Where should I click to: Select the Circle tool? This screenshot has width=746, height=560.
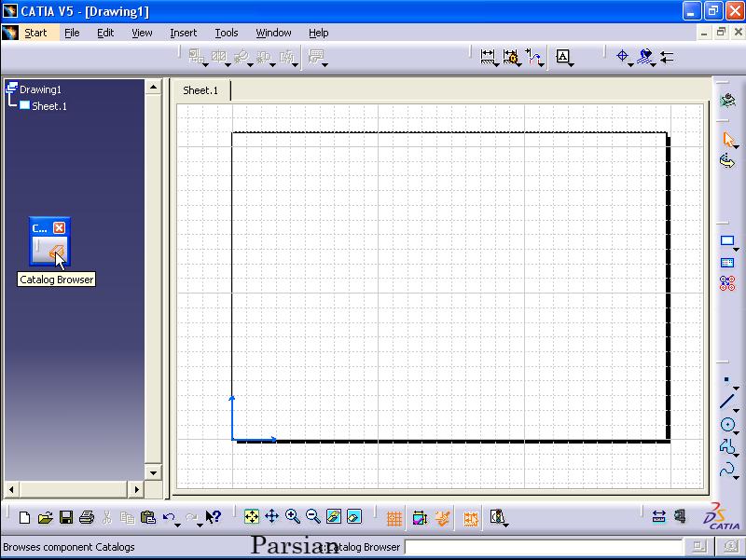click(728, 424)
